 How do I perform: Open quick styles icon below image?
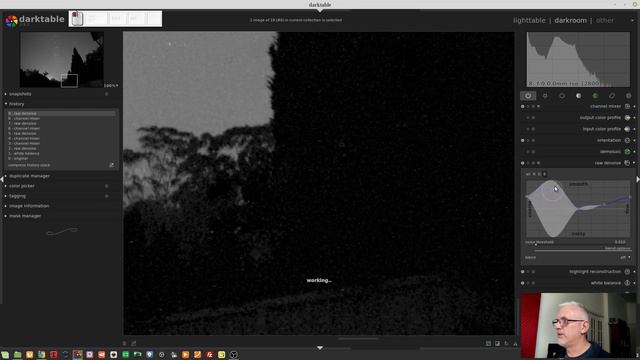tap(133, 344)
